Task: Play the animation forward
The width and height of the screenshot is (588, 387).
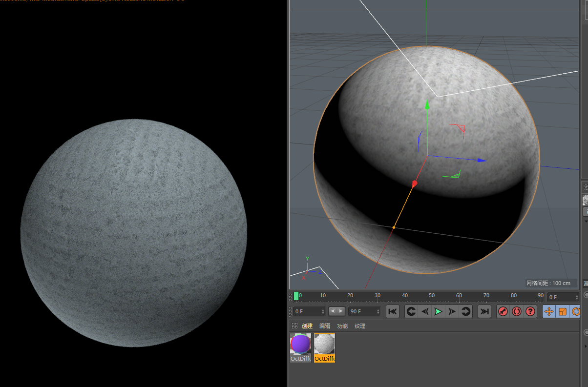Action: tap(439, 311)
